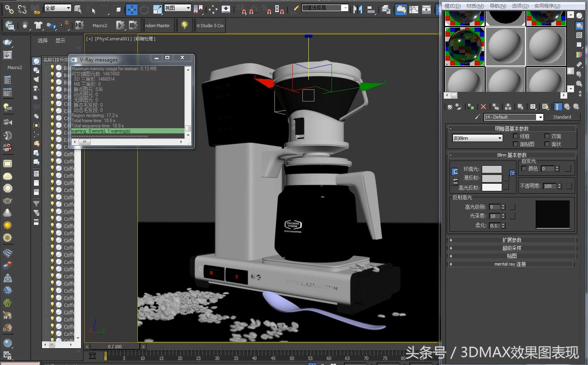
Task: Select the colorful checkered material sample sphere
Action: tap(465, 46)
